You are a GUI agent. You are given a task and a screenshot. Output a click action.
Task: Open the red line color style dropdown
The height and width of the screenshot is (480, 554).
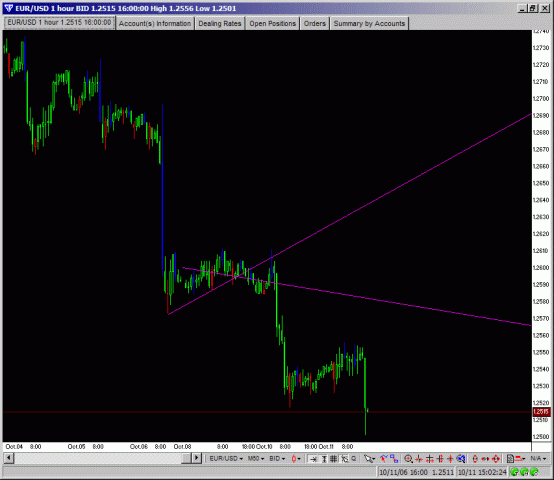click(521, 459)
